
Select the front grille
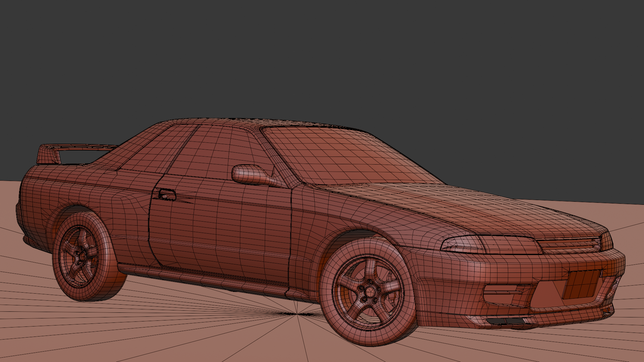click(x=569, y=244)
